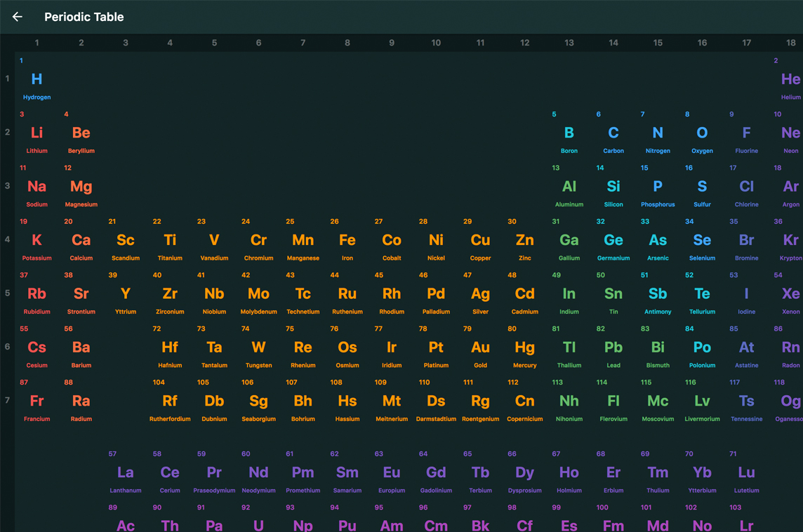The image size is (803, 532).
Task: Open the Technetium element
Action: coord(303,294)
